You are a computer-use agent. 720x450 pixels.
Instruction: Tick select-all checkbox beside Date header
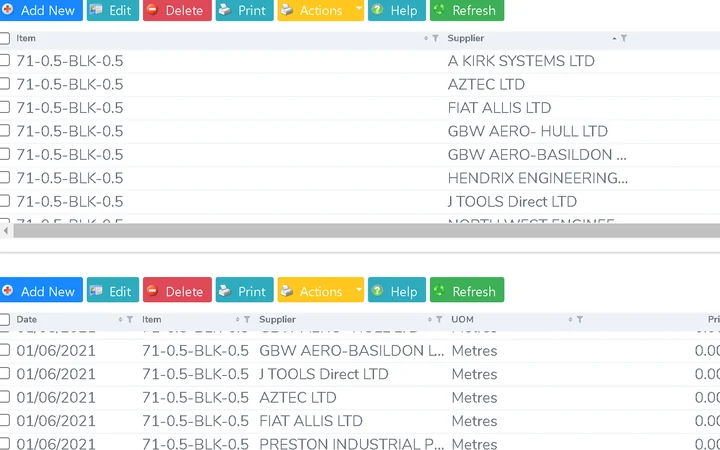click(5, 320)
